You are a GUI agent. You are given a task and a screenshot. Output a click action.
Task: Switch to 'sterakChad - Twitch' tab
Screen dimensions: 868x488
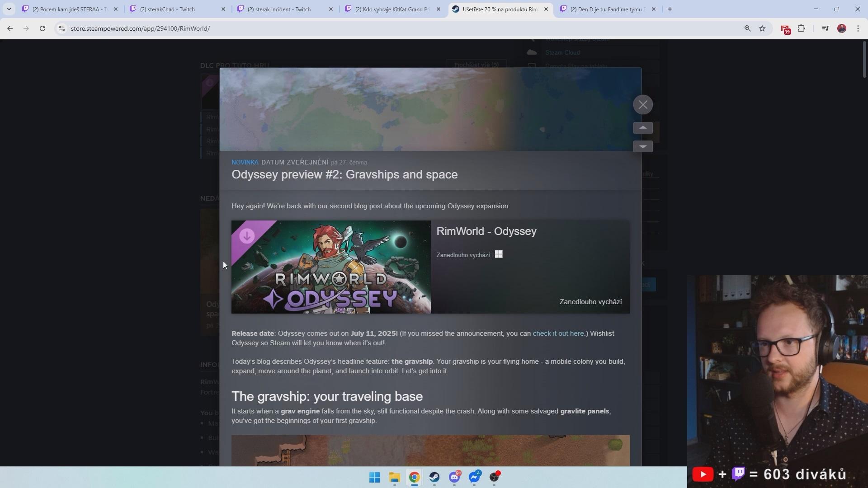(x=178, y=9)
